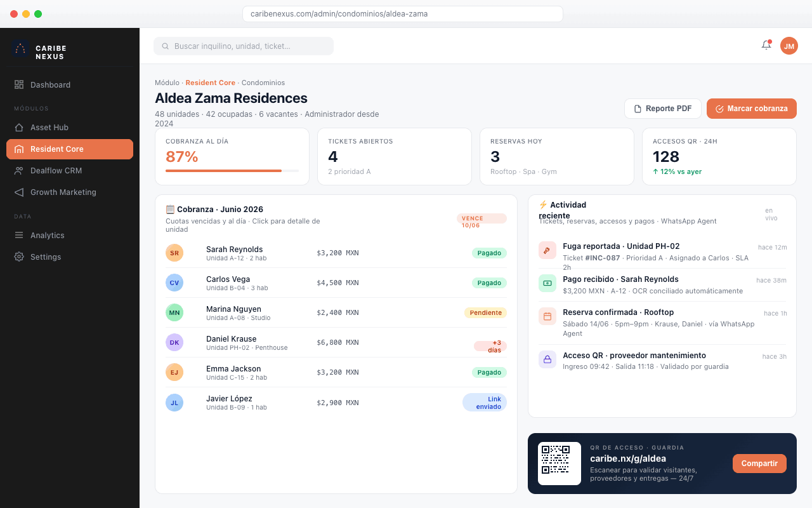Click the search magnifier icon
Viewport: 812px width, 508px height.
click(x=166, y=46)
